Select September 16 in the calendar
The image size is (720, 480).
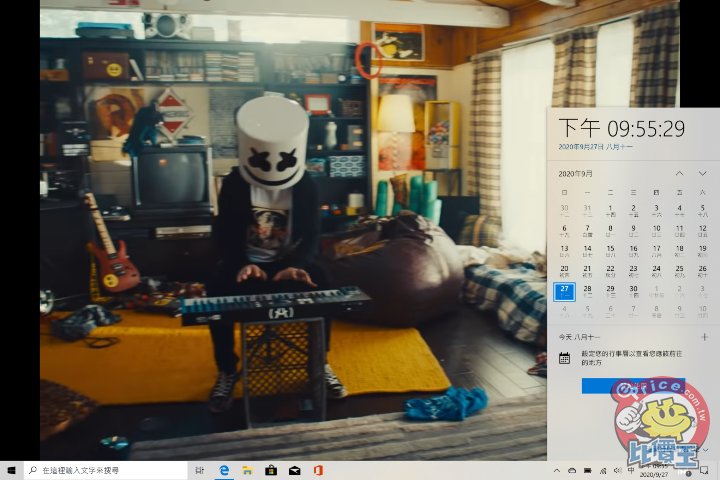[633, 251]
